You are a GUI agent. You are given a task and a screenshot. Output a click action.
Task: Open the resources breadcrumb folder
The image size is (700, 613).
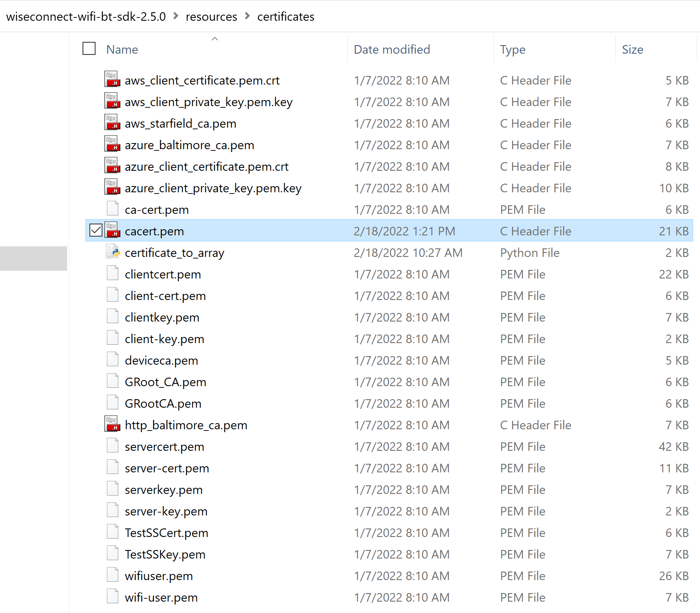[211, 16]
